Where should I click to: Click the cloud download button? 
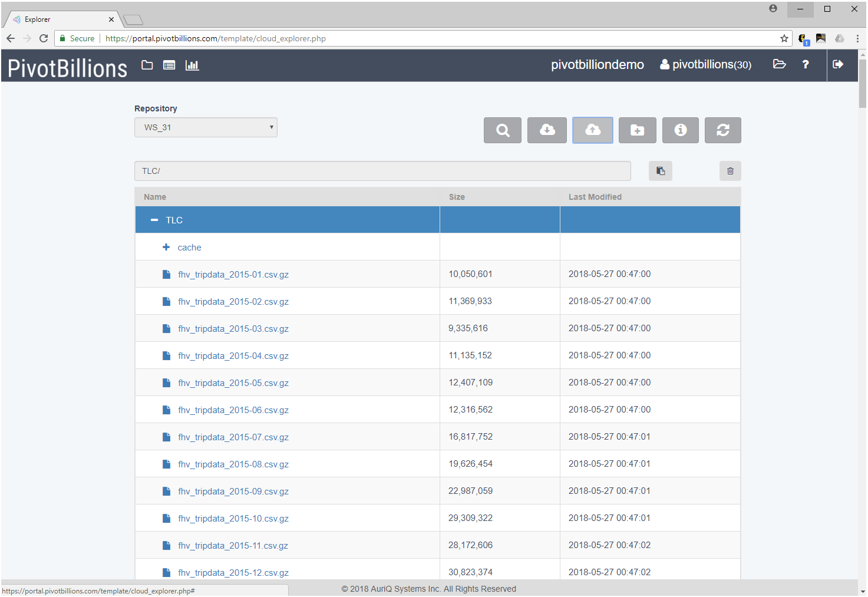(x=547, y=130)
